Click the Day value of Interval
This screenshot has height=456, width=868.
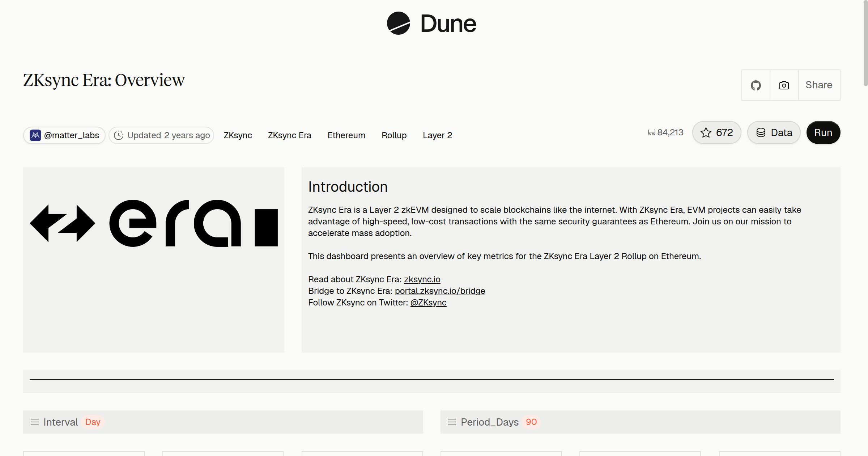click(93, 422)
